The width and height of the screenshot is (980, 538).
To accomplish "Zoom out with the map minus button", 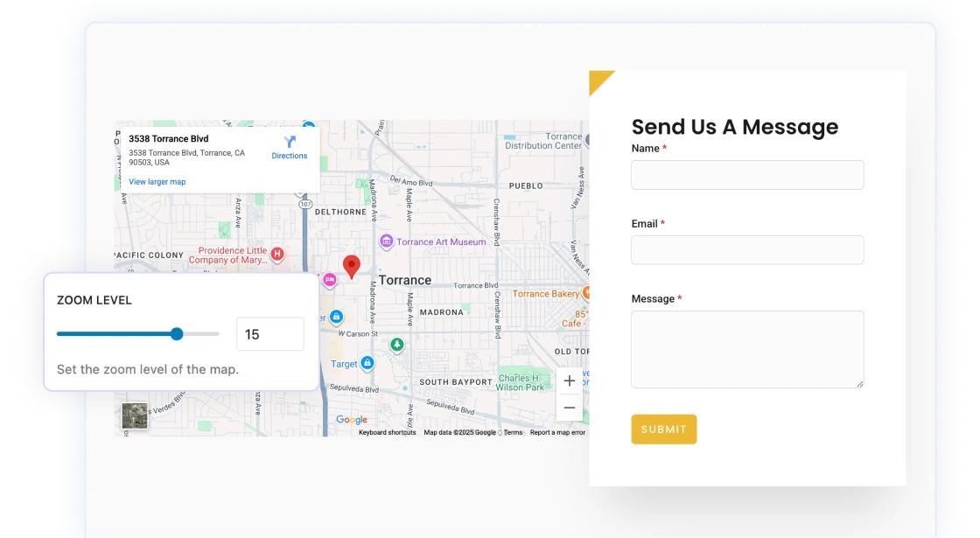I will coord(570,408).
